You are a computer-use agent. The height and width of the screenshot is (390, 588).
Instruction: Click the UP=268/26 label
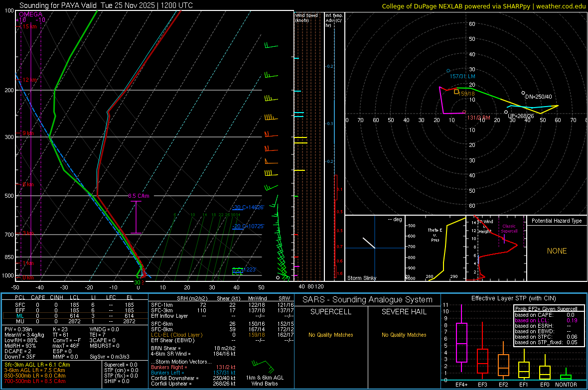(x=521, y=116)
